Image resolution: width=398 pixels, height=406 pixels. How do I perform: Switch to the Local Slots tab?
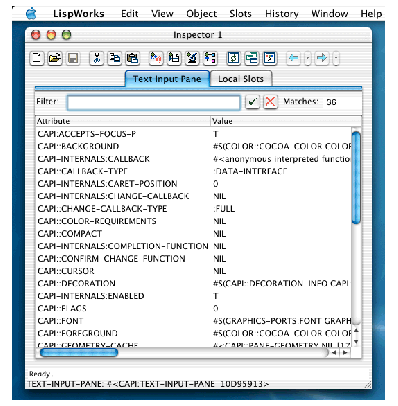tap(241, 79)
